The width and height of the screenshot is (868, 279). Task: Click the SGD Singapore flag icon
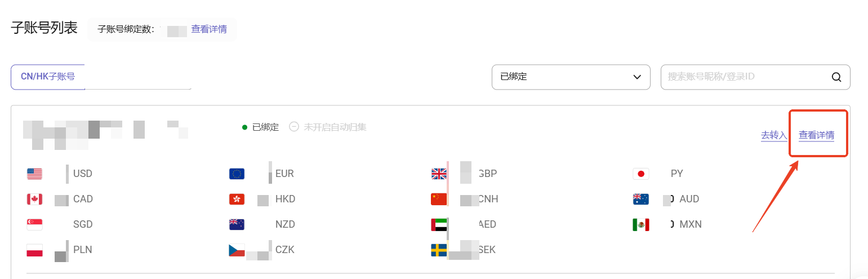(x=34, y=224)
